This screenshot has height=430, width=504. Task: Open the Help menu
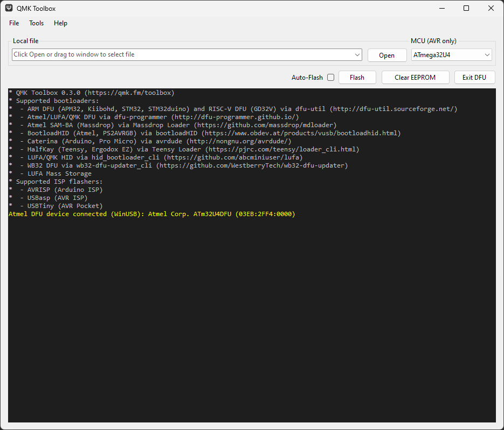(60, 23)
